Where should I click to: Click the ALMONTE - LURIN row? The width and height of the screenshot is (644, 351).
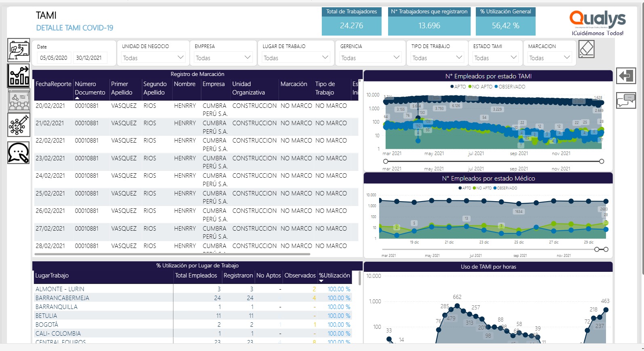(x=192, y=289)
